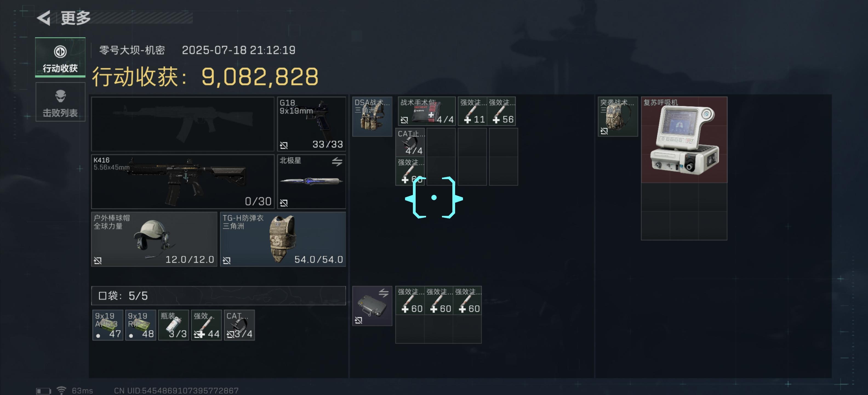Select the K416 rifle slot
The height and width of the screenshot is (395, 868).
tap(183, 182)
